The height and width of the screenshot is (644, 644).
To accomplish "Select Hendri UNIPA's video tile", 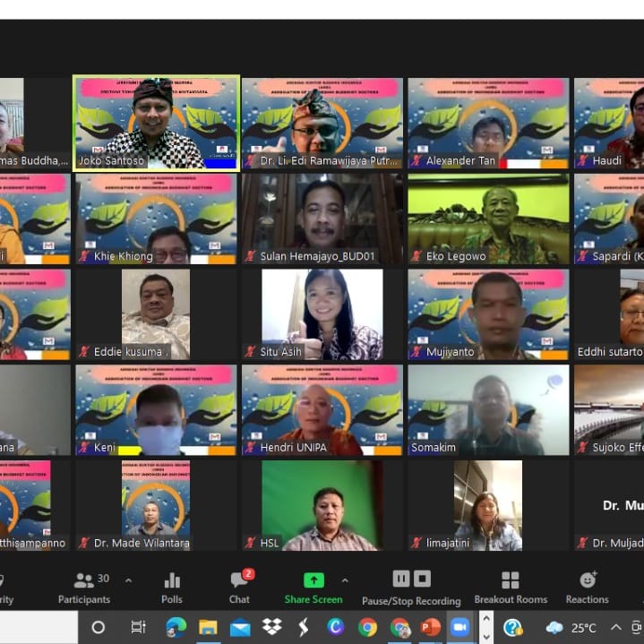I will pos(322,410).
